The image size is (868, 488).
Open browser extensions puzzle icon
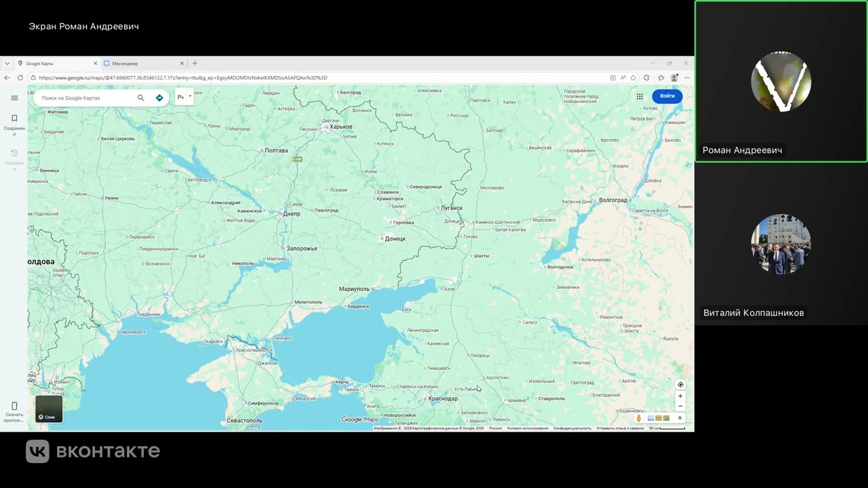(646, 78)
